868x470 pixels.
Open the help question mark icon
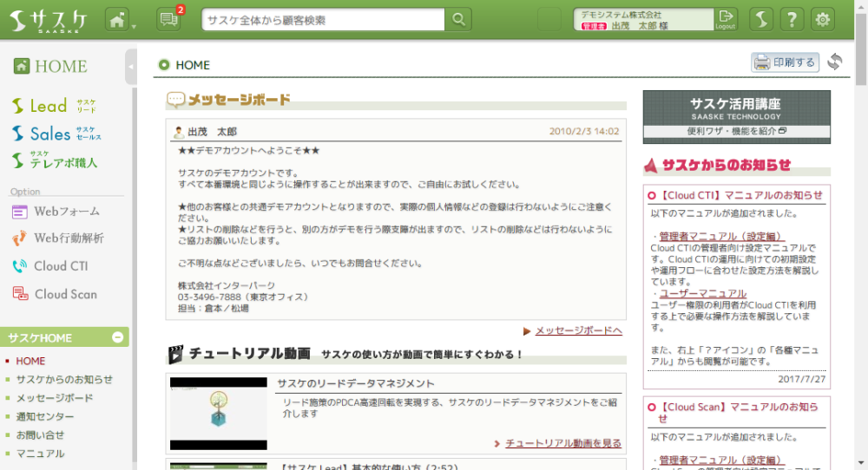click(791, 19)
